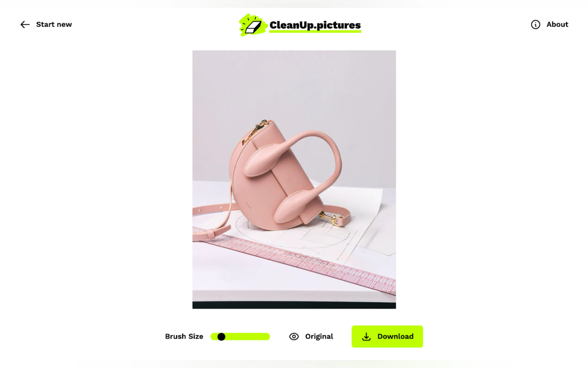The width and height of the screenshot is (588, 368).
Task: Open the CleanUp.pictures title link
Action: coord(315,25)
